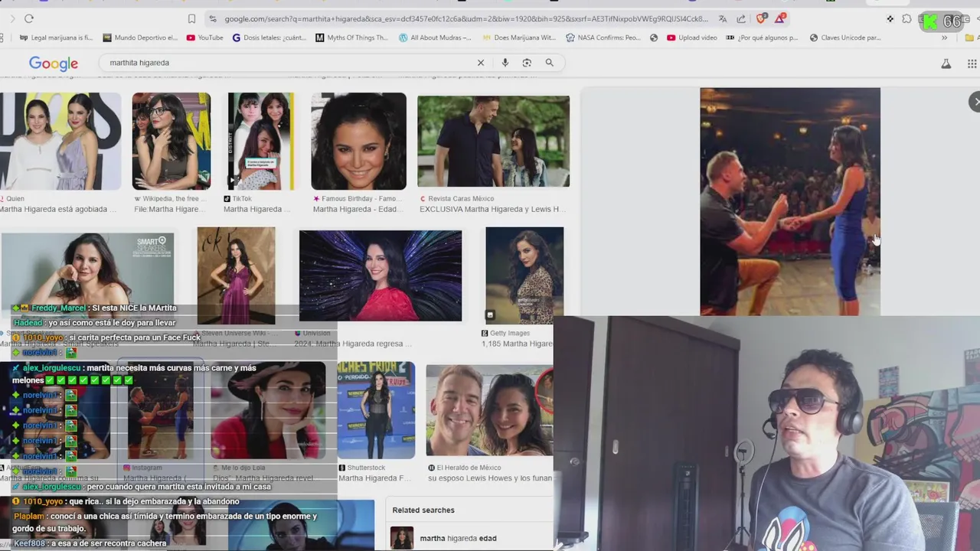Open the Google apps grid
This screenshot has width=980, height=551.
pos(972,64)
